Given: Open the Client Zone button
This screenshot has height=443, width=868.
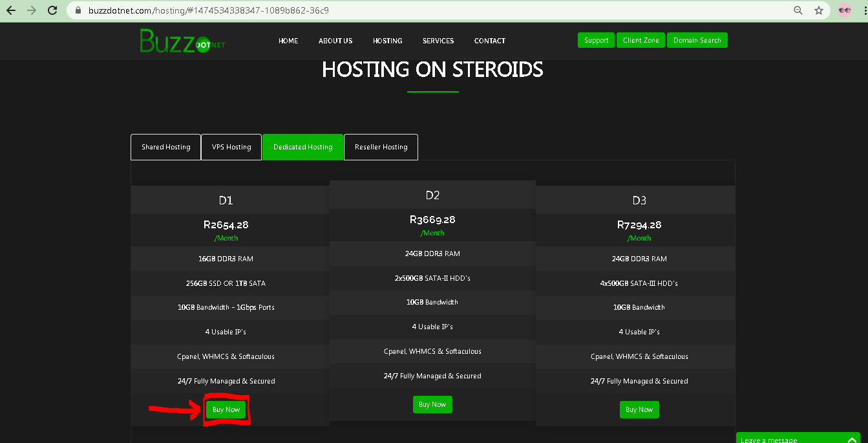Looking at the screenshot, I should (x=640, y=40).
